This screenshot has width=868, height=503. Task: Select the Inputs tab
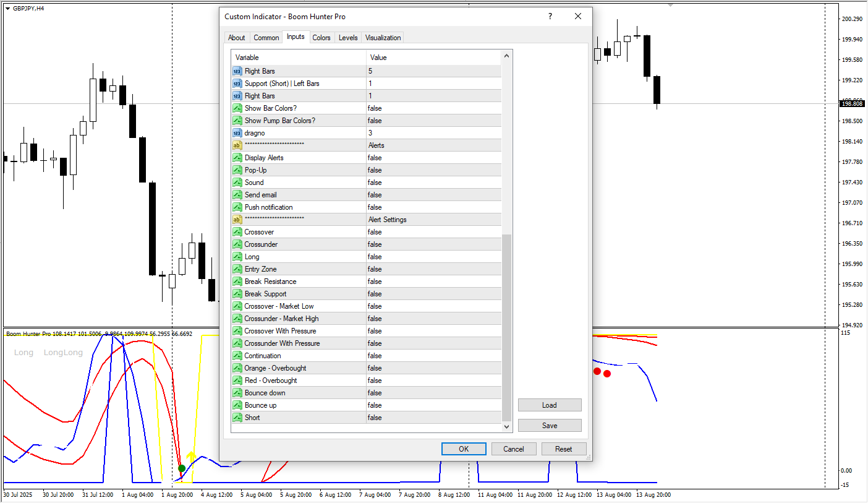(x=296, y=37)
